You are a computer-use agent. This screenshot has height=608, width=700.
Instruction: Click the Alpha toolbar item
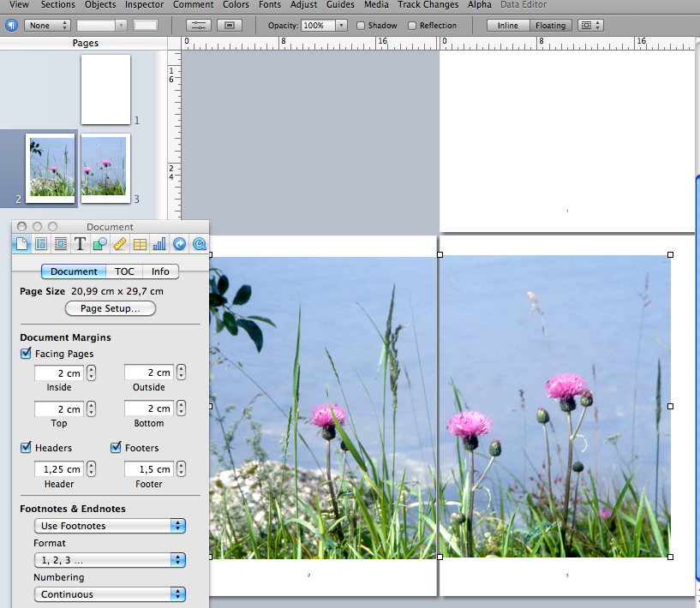(x=480, y=5)
